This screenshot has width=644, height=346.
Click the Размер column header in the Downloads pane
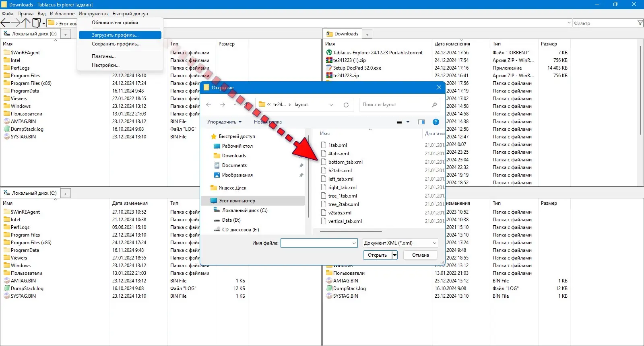tap(549, 44)
